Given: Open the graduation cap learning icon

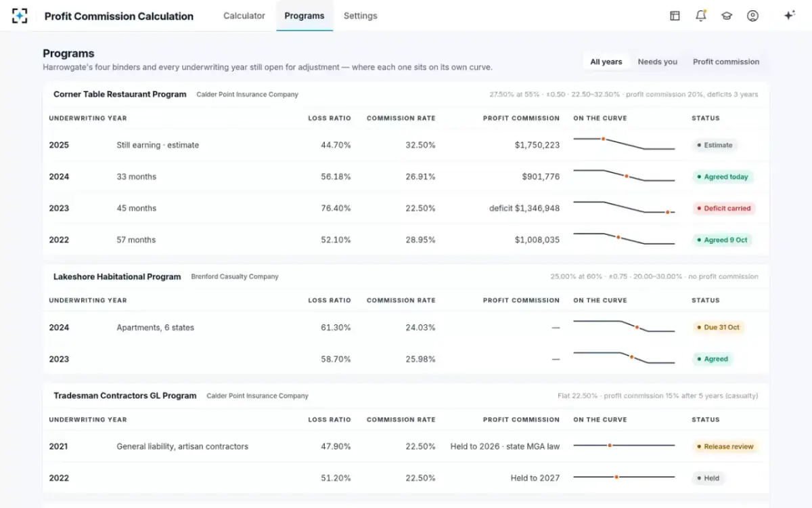Looking at the screenshot, I should (x=727, y=16).
